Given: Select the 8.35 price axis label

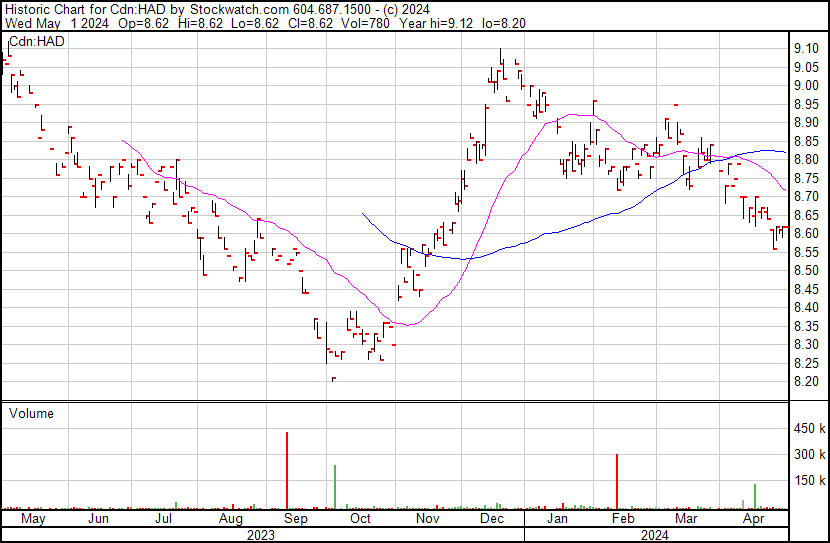Looking at the screenshot, I should [x=806, y=327].
